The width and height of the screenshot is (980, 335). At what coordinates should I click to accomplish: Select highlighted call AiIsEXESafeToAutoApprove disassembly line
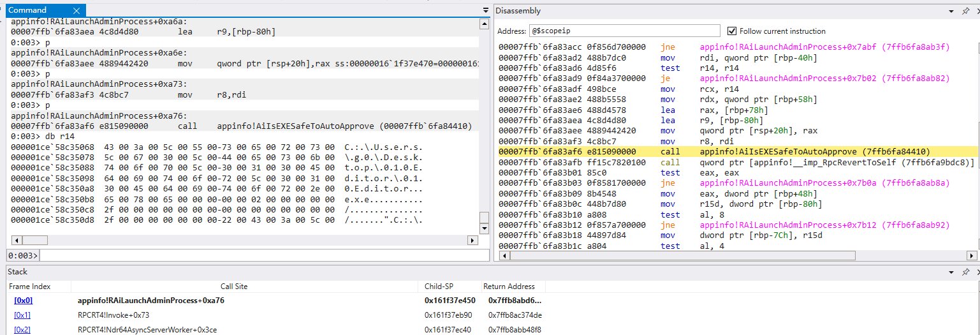(x=738, y=152)
